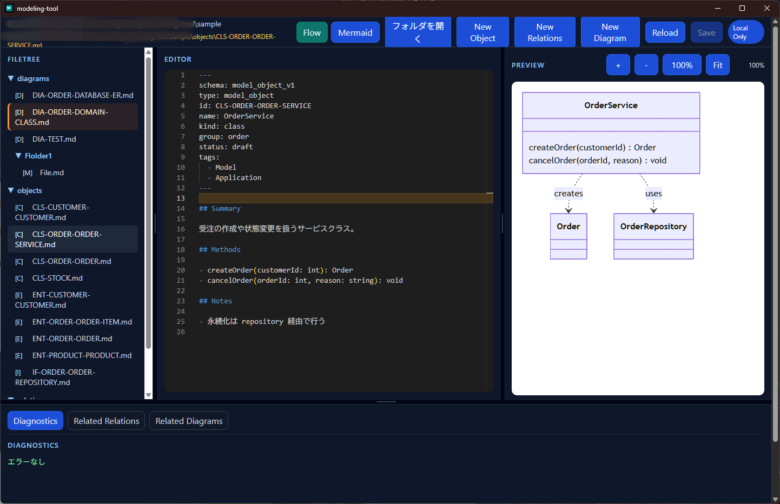Switch to Flow view mode
Viewport: 780px width, 504px height.
[x=312, y=33]
